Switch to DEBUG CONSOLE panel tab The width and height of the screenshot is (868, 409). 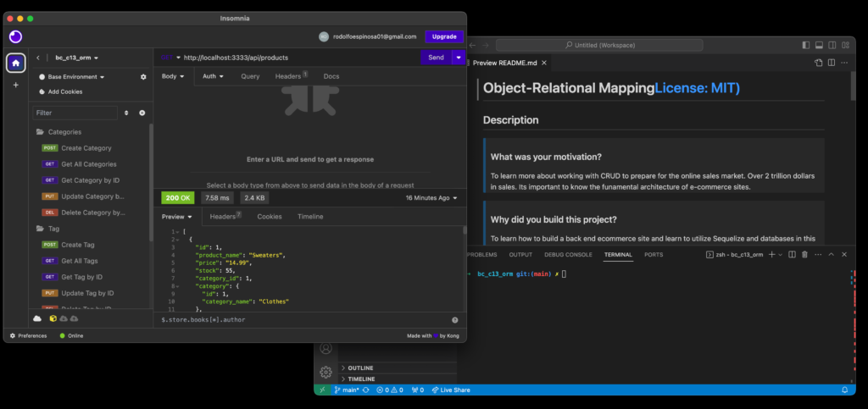point(568,254)
